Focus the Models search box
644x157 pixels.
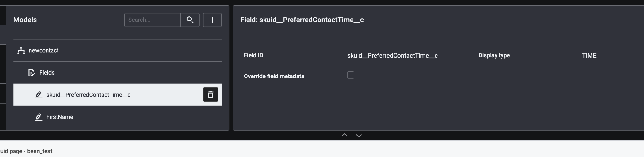point(153,20)
